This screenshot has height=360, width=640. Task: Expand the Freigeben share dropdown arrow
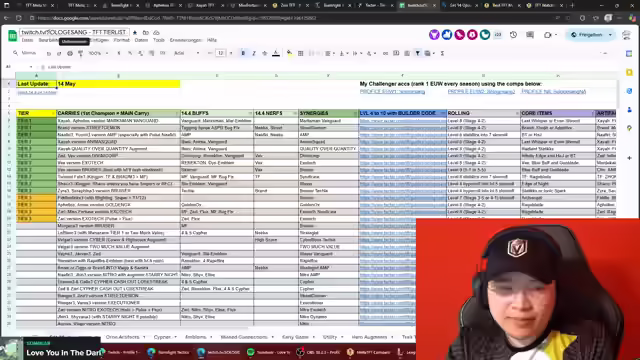pos(610,35)
